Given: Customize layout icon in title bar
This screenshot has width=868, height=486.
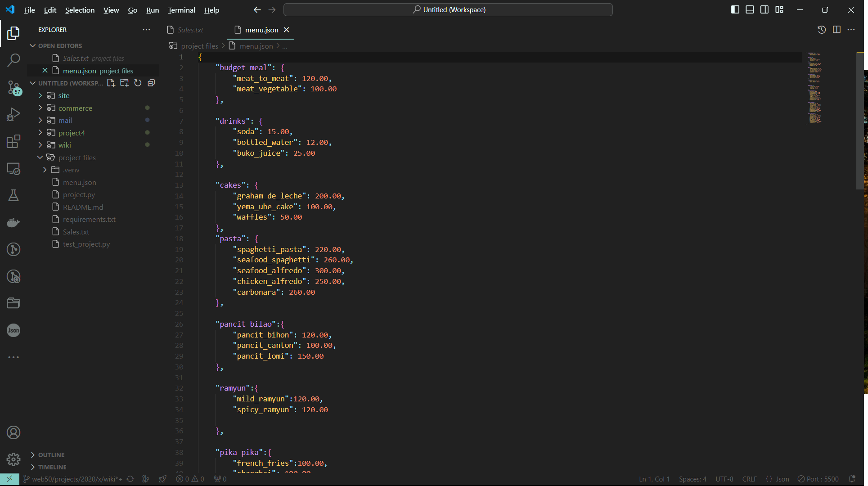Looking at the screenshot, I should (779, 9).
